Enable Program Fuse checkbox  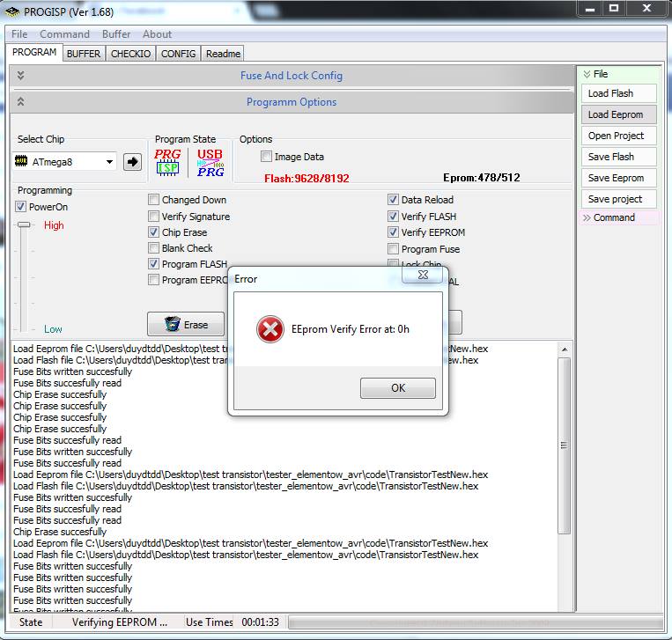click(x=393, y=249)
